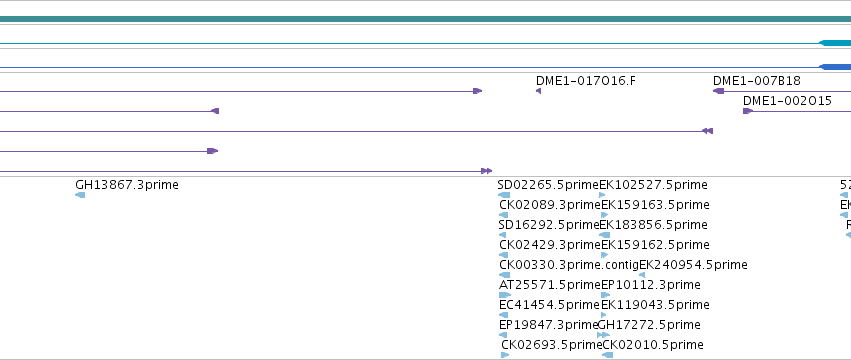
Task: Select the dark blue transcript exon block
Action: [x=835, y=67]
